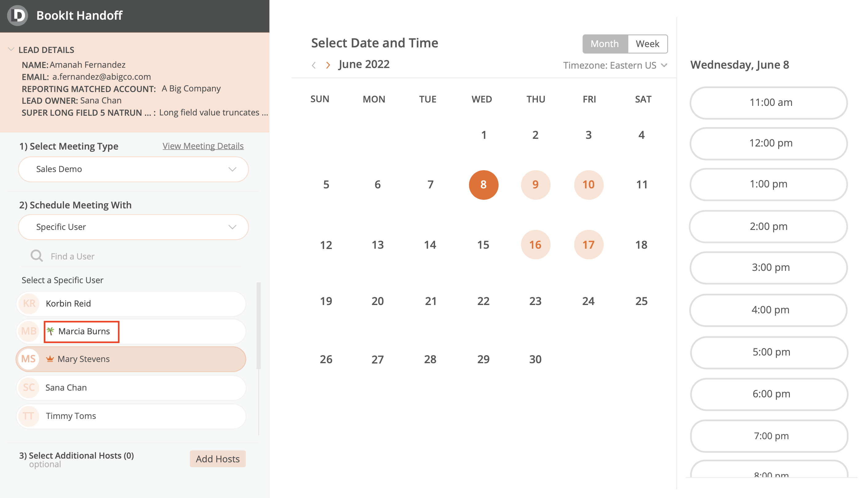This screenshot has width=868, height=498.
Task: Click the crown icon beside Mary Stevens
Action: [x=50, y=359]
